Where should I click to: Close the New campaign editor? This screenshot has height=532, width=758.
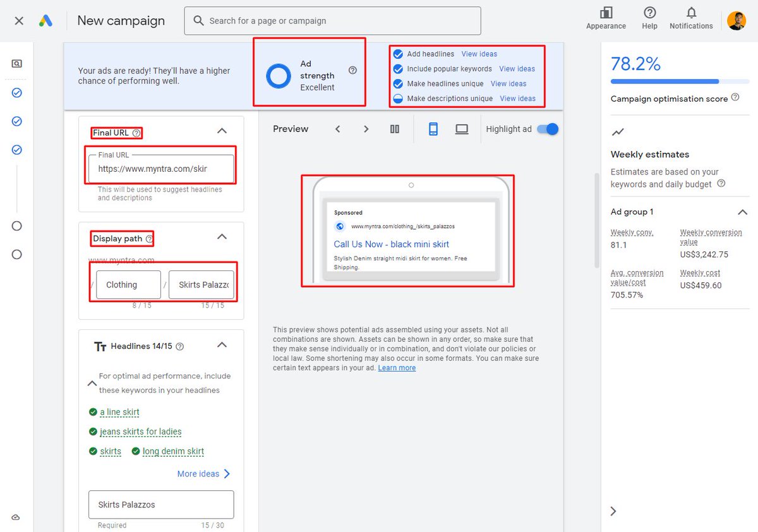pyautogui.click(x=19, y=21)
